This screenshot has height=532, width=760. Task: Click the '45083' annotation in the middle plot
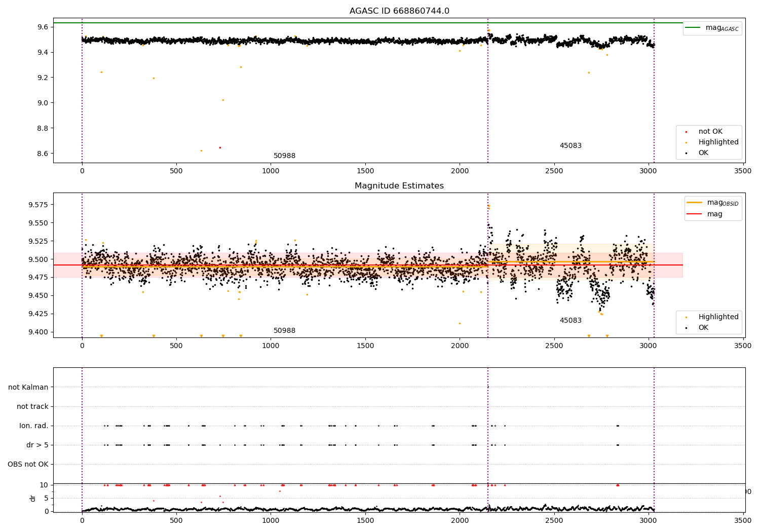point(571,321)
